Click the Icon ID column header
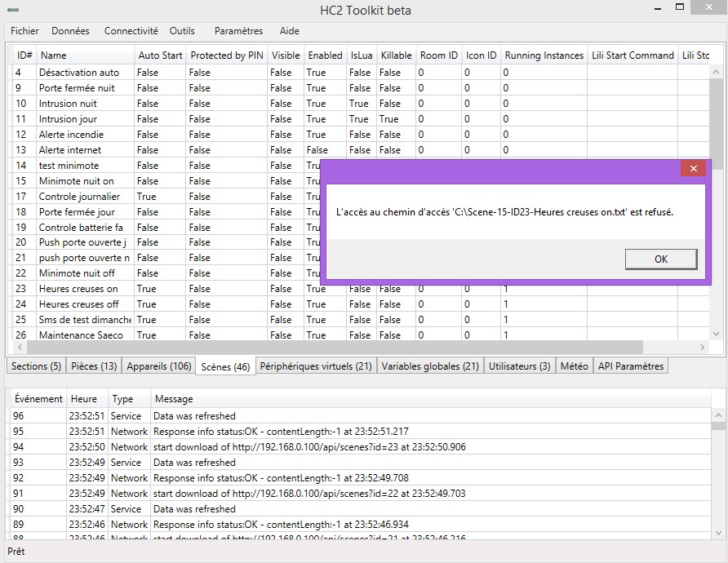This screenshot has height=563, width=728. pyautogui.click(x=481, y=55)
